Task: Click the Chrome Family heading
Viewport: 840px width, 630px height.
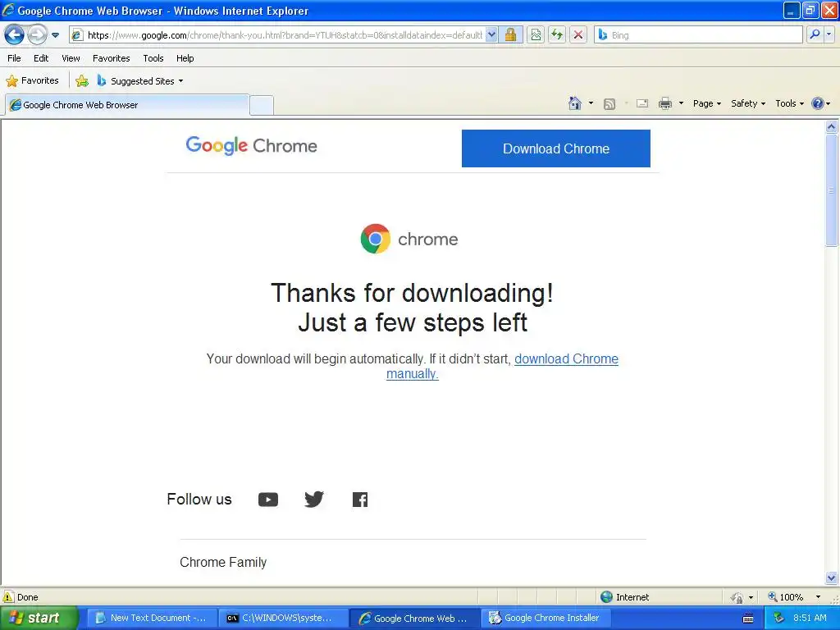Action: [223, 562]
